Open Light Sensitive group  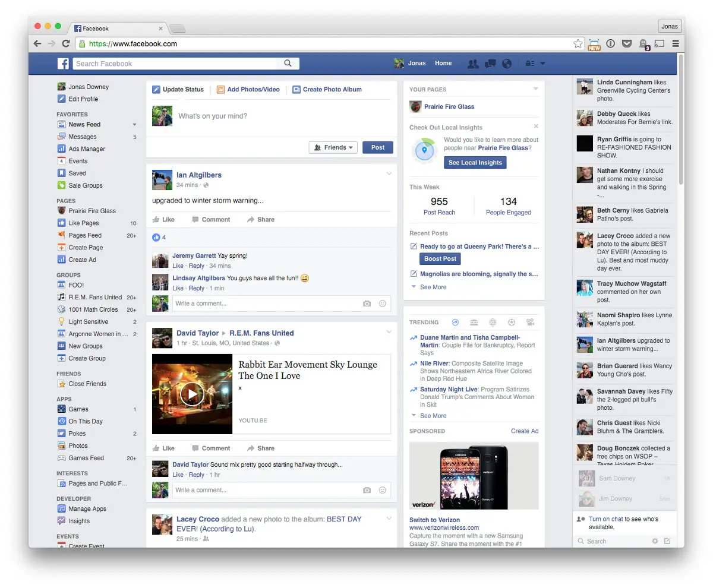tap(89, 321)
